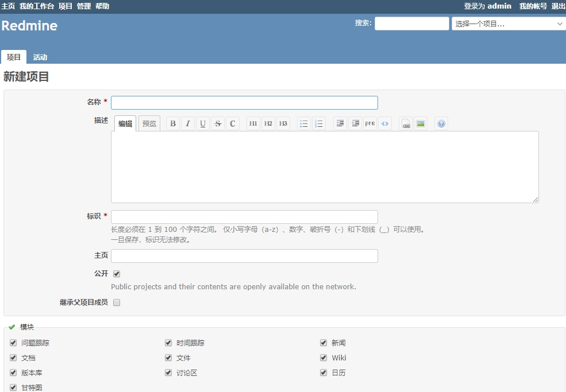566x392 pixels.
Task: Insert inline code with the angle-bracket icon
Action: tap(385, 123)
